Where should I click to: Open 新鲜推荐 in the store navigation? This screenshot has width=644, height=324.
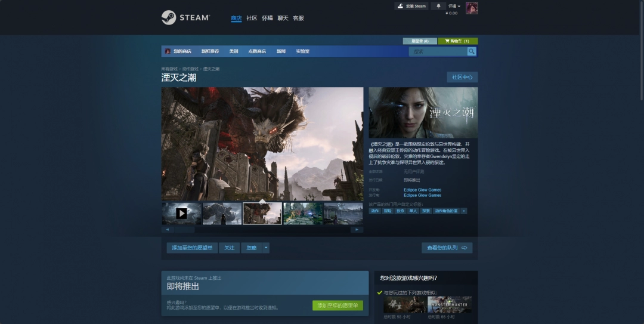[x=210, y=51]
